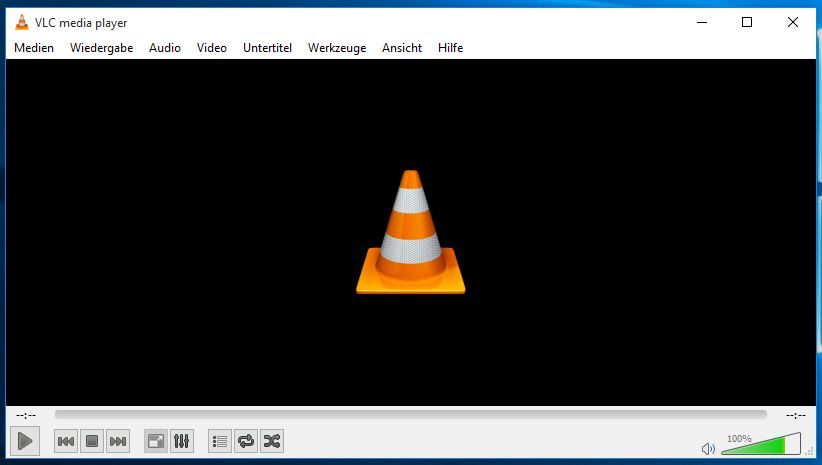Maximize the VLC media player window
This screenshot has width=822, height=465.
tap(747, 22)
